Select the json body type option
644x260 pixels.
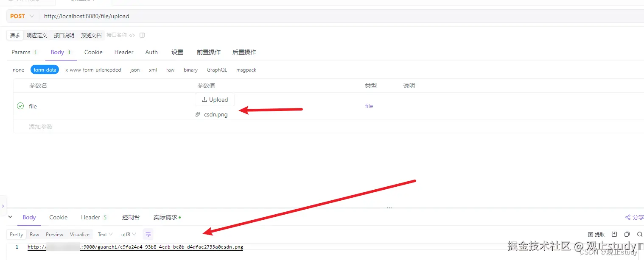134,69
